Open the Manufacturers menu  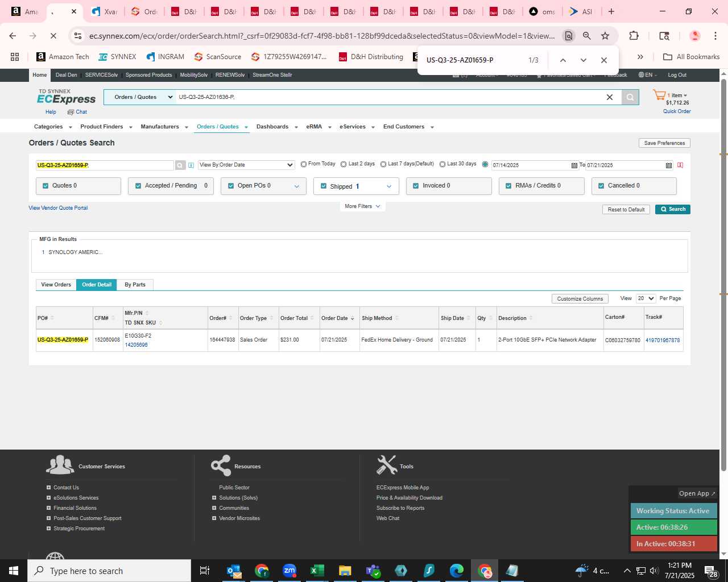(164, 127)
